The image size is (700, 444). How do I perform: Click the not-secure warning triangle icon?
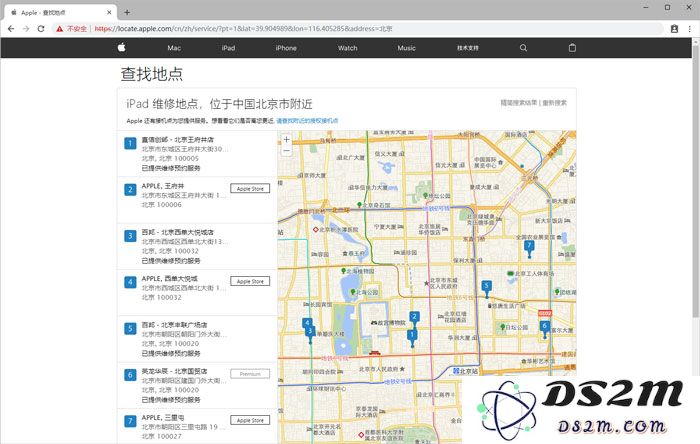point(59,29)
